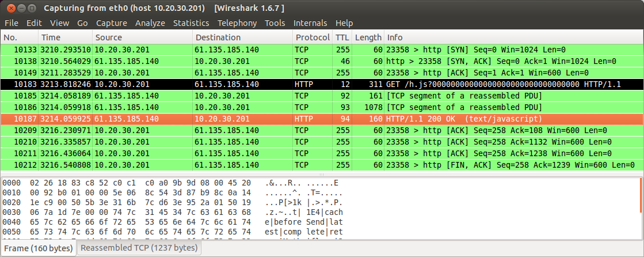Screen dimensions: 644x257
Task: Open the Analyze menu
Action: tap(150, 23)
